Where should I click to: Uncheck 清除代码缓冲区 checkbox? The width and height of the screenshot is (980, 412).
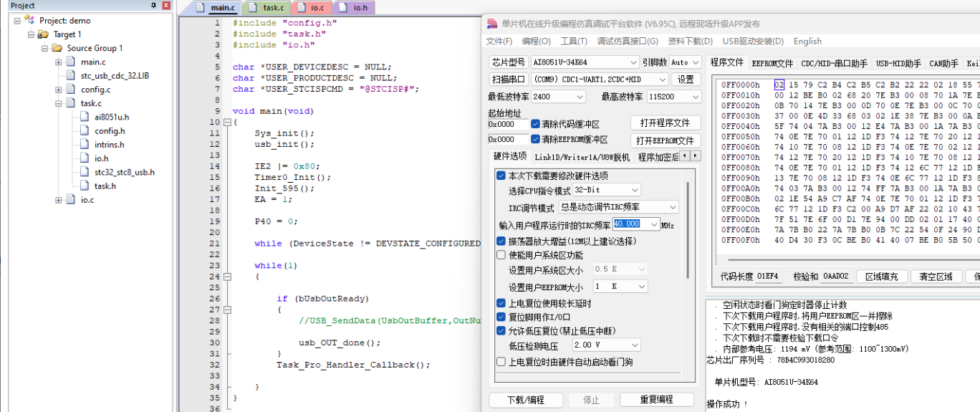536,124
